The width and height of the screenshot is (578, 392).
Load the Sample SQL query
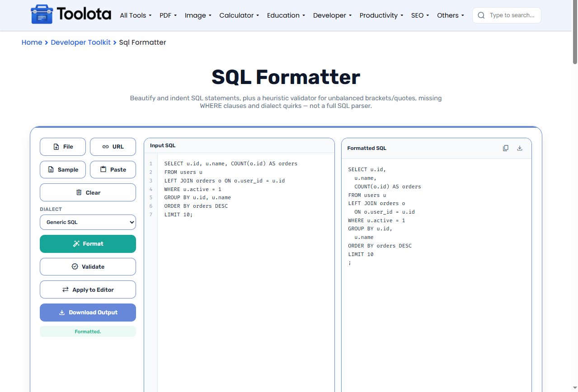[x=63, y=170]
